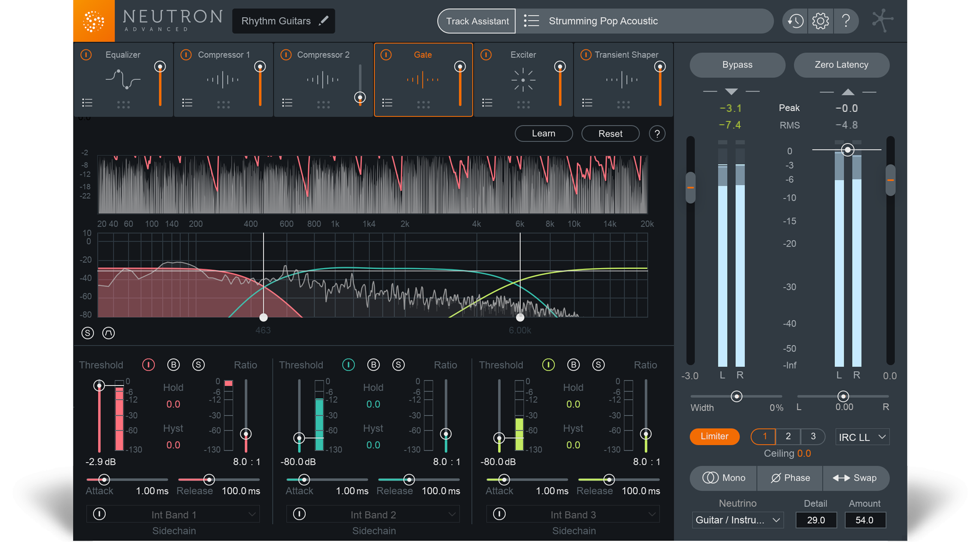This screenshot has width=980, height=549.
Task: Click the crossover solo S icon below graph
Action: click(x=87, y=333)
